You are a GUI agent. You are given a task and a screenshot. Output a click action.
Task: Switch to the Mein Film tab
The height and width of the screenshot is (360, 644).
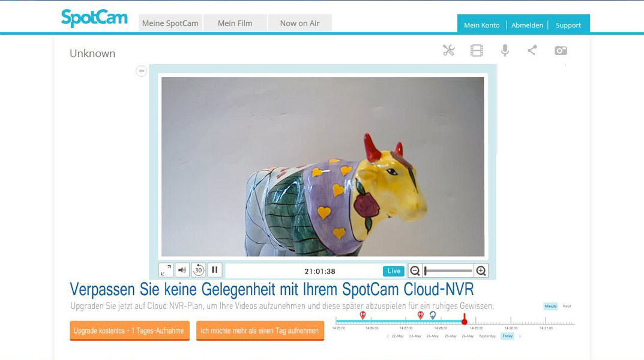pos(235,23)
